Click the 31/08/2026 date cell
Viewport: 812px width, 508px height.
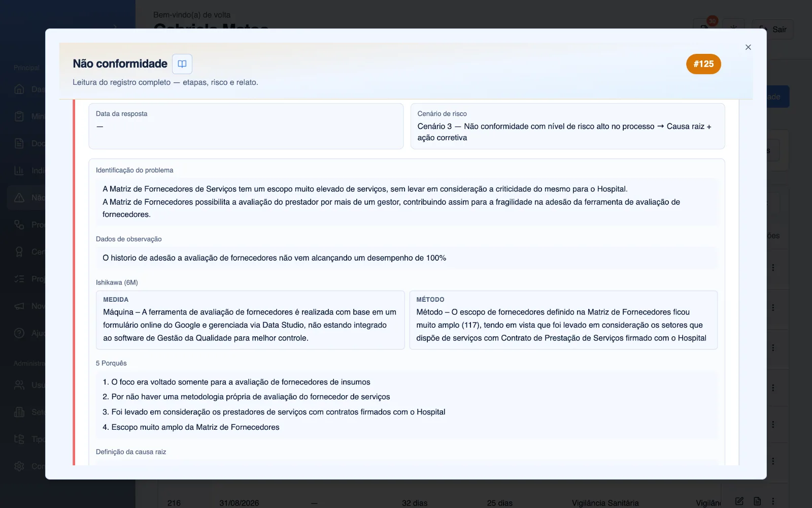pos(239,503)
